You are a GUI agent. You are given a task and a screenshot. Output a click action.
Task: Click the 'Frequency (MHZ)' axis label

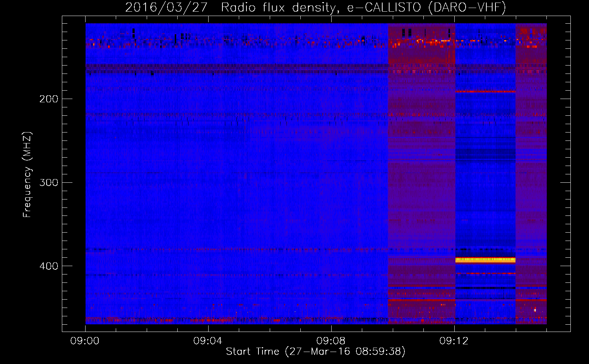tap(28, 175)
